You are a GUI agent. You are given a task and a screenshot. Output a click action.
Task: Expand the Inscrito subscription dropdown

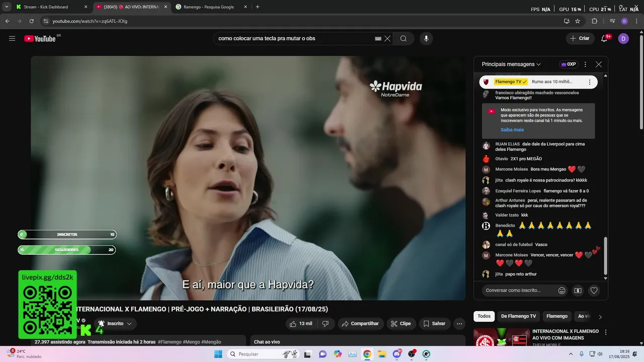pos(115,324)
